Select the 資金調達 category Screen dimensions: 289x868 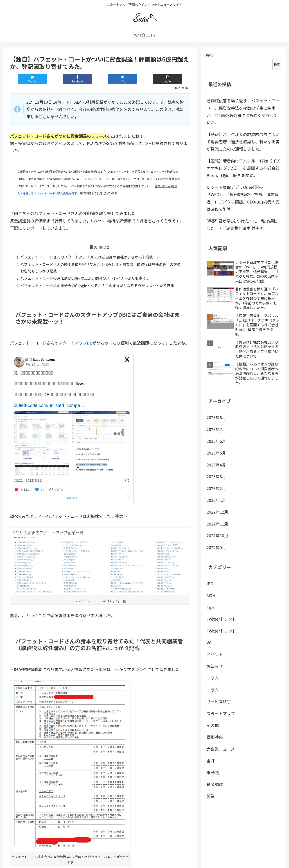pyautogui.click(x=215, y=784)
